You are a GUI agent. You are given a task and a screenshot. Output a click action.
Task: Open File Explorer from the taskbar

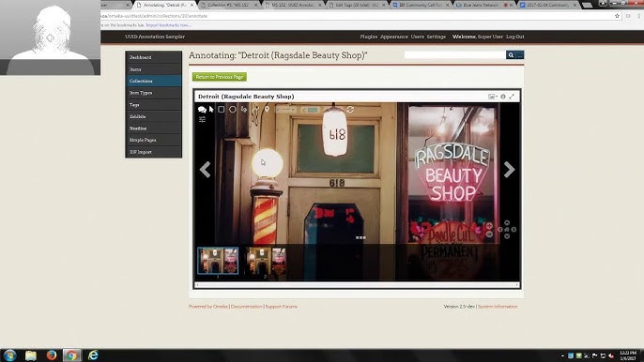[31, 355]
